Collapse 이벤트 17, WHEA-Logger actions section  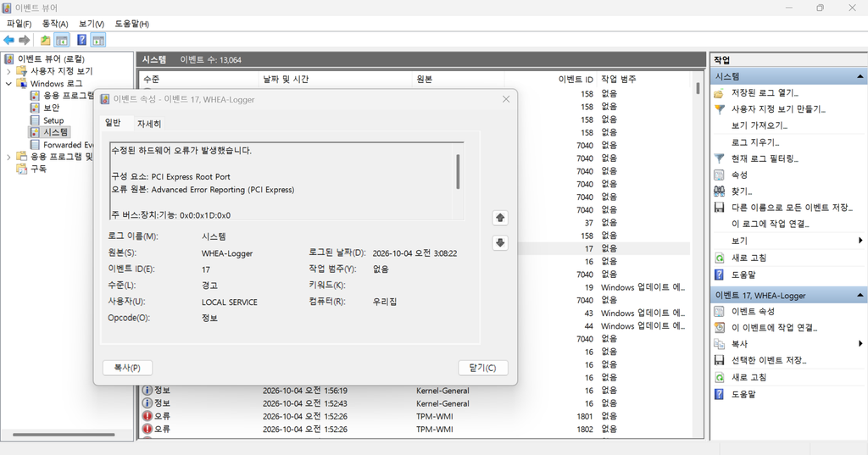click(x=860, y=296)
